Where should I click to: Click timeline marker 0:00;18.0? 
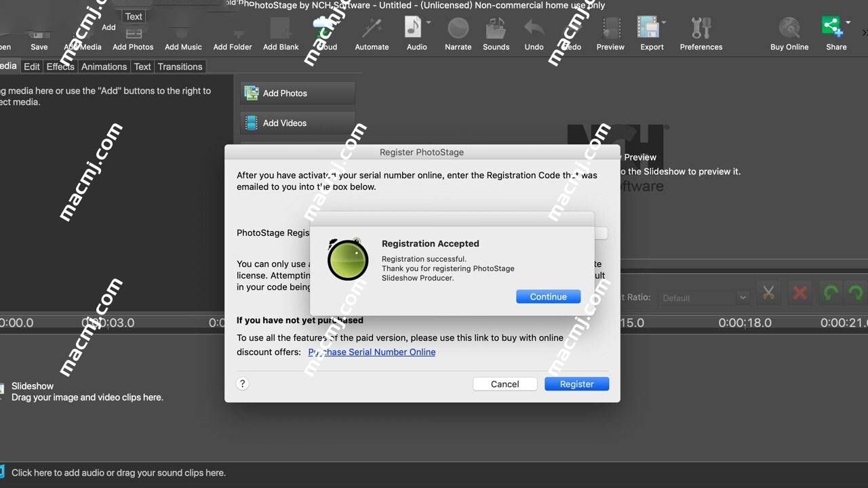pyautogui.click(x=745, y=323)
